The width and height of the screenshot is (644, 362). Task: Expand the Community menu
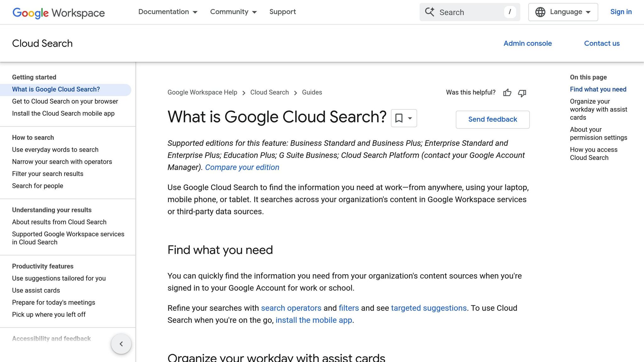[233, 12]
